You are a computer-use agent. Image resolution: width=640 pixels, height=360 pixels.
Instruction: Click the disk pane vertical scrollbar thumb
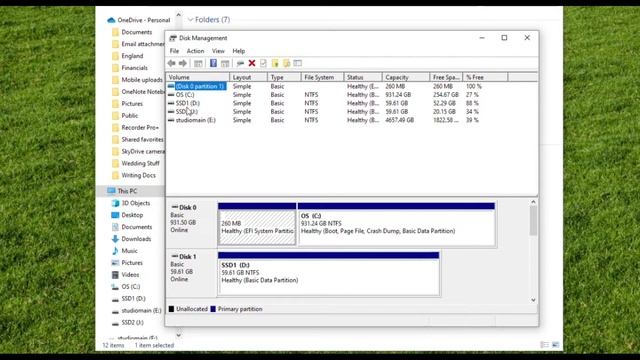pos(533,220)
